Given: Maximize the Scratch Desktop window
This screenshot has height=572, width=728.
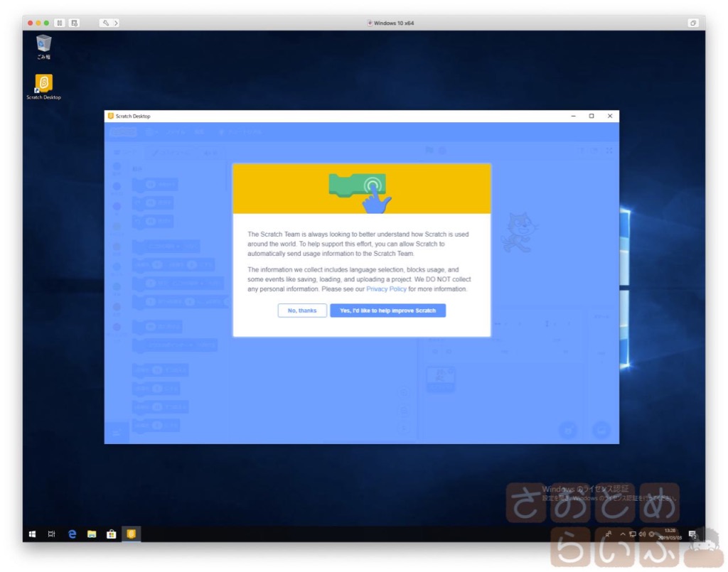Looking at the screenshot, I should click(591, 116).
